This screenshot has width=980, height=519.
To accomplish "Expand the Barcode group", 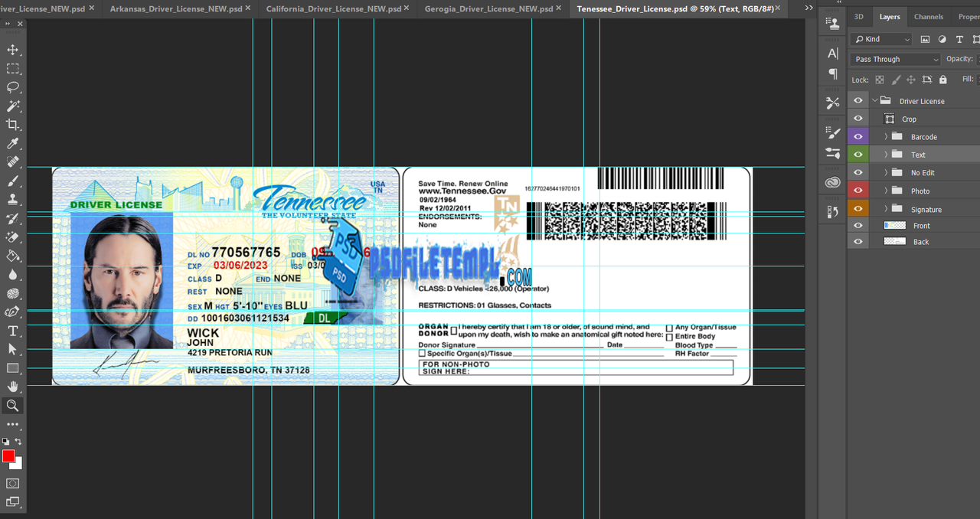I will (x=886, y=137).
